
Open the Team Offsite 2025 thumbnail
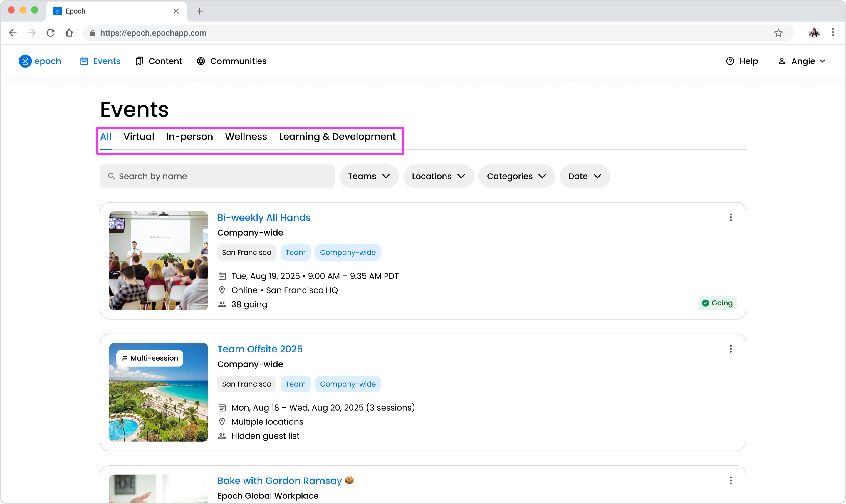[159, 392]
